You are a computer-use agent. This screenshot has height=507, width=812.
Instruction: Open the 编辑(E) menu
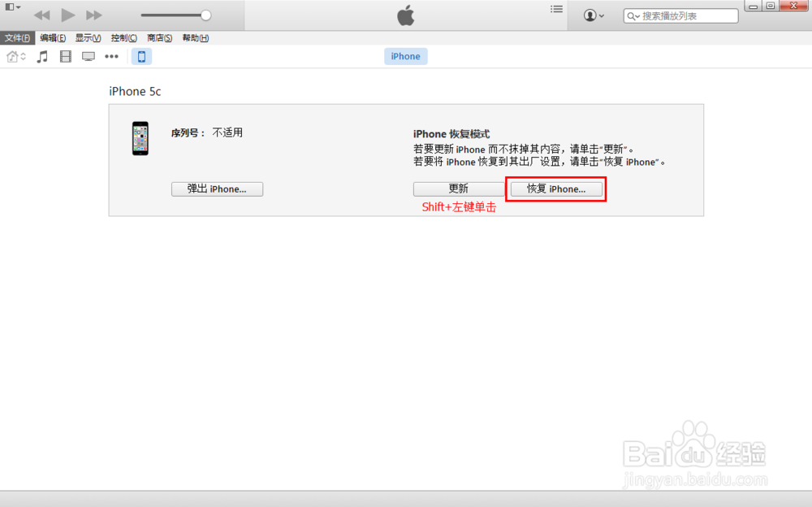[x=53, y=38]
